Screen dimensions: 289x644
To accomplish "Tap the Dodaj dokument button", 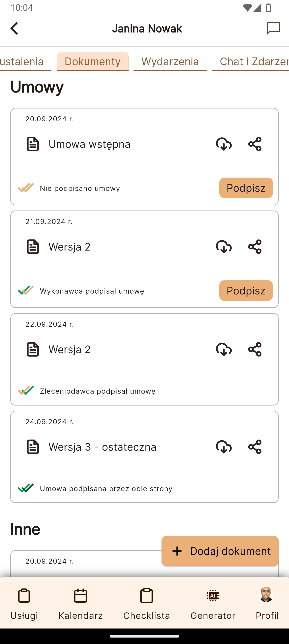I will pyautogui.click(x=220, y=551).
